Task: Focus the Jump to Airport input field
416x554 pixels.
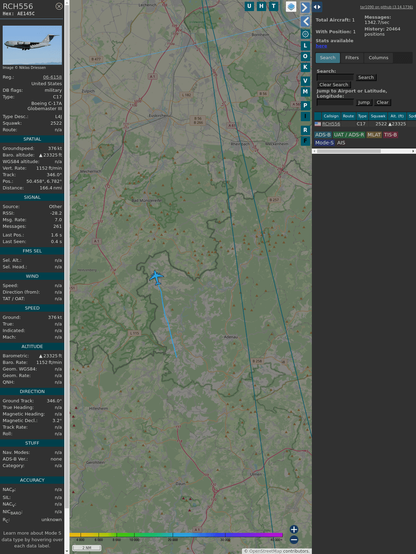Action: point(335,102)
